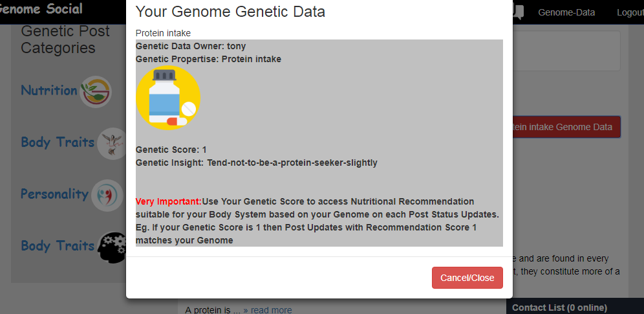Click the Protein intake Genome Data button
The height and width of the screenshot is (314, 644).
tap(563, 127)
